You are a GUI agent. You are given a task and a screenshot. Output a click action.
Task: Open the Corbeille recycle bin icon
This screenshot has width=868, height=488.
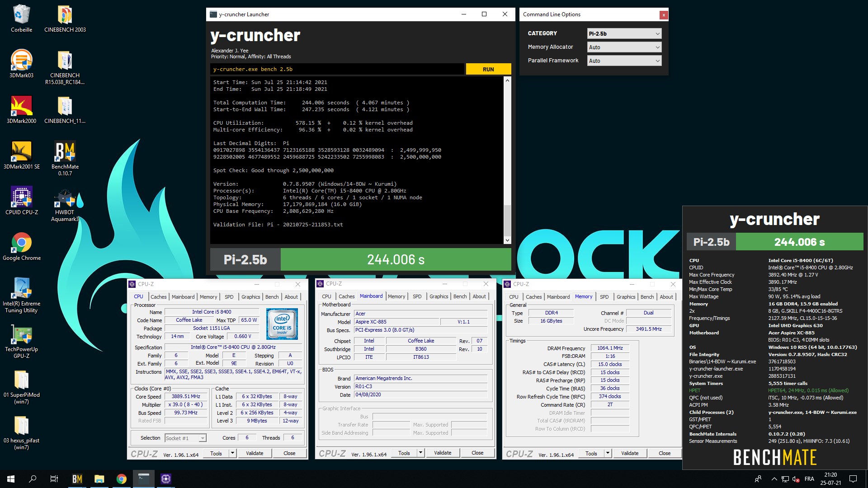(x=21, y=18)
